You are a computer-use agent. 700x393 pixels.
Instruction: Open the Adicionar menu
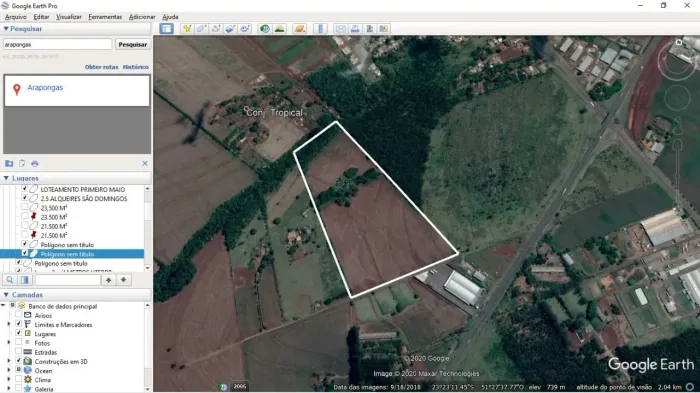coord(142,17)
